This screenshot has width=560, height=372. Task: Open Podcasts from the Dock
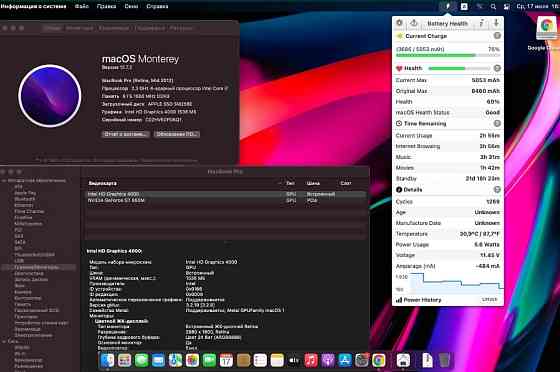coord(328,360)
